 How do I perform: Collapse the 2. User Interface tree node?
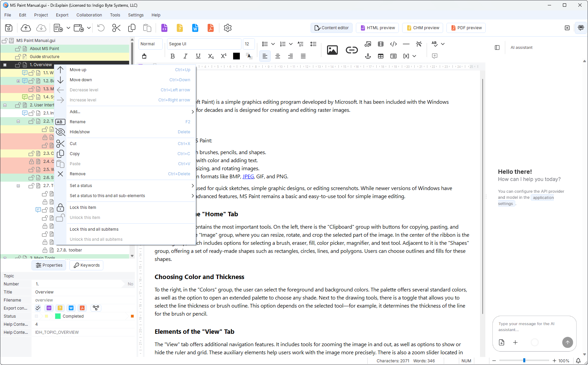click(5, 105)
